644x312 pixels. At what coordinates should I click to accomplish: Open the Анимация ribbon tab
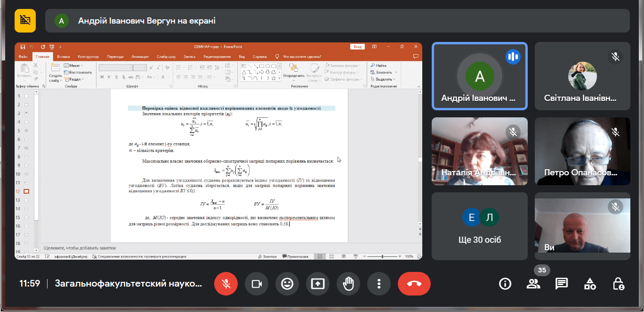tap(140, 57)
